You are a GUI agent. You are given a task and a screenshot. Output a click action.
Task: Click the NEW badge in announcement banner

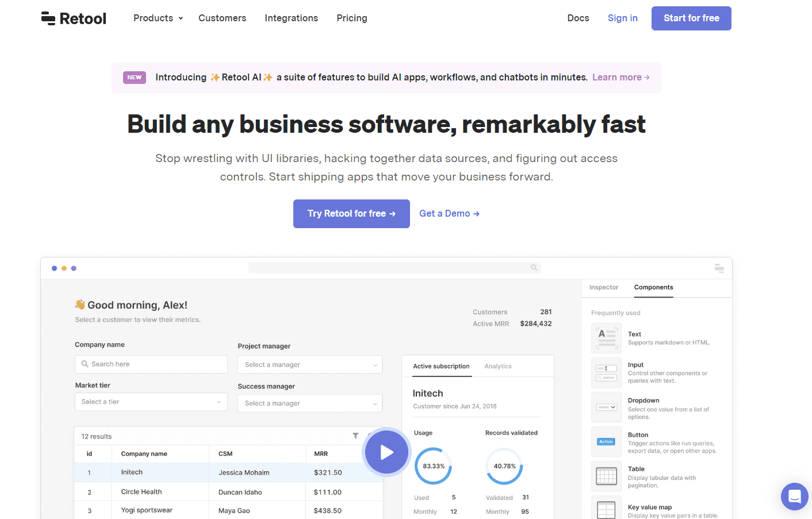pyautogui.click(x=135, y=78)
